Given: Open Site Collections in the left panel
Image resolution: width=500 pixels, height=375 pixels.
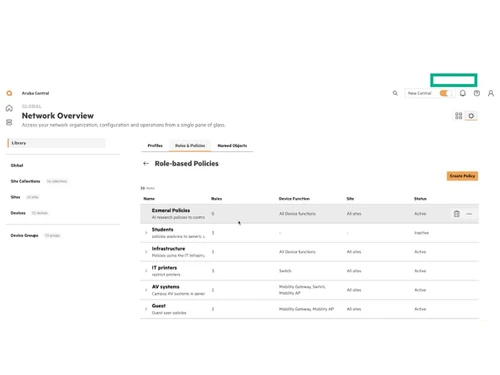Looking at the screenshot, I should (25, 181).
